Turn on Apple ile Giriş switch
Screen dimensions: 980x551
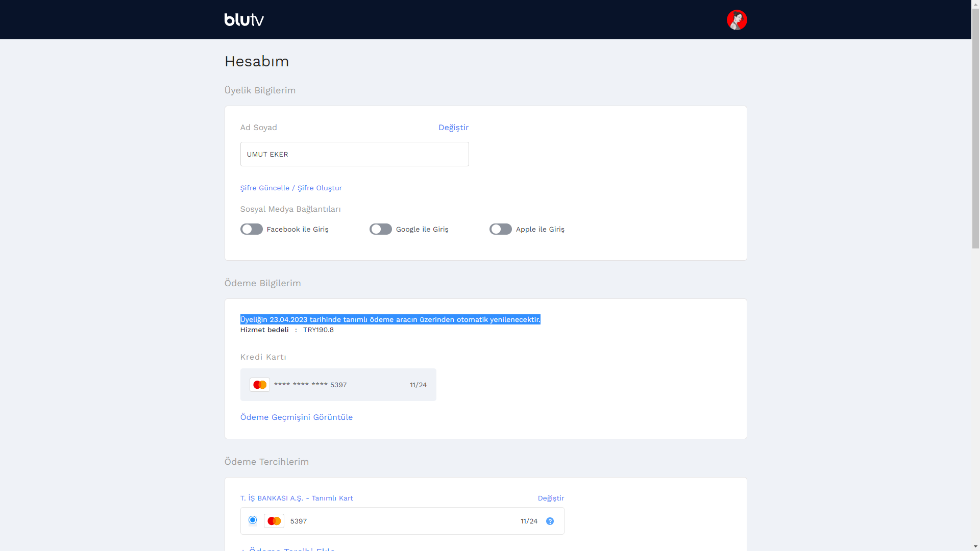click(500, 229)
